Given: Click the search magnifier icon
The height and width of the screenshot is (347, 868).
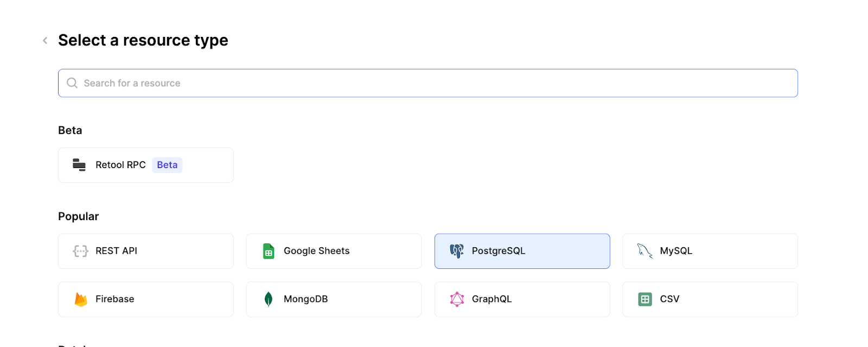Looking at the screenshot, I should (x=72, y=83).
